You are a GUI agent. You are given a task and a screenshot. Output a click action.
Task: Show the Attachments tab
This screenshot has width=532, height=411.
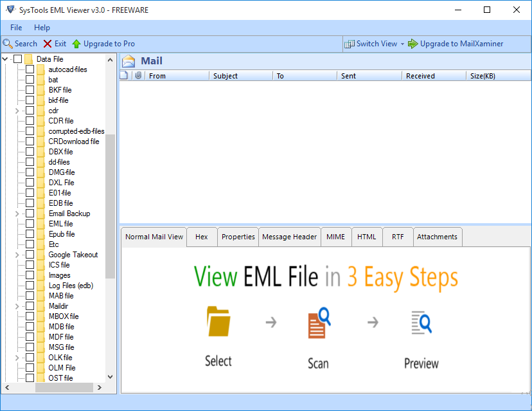coord(437,237)
